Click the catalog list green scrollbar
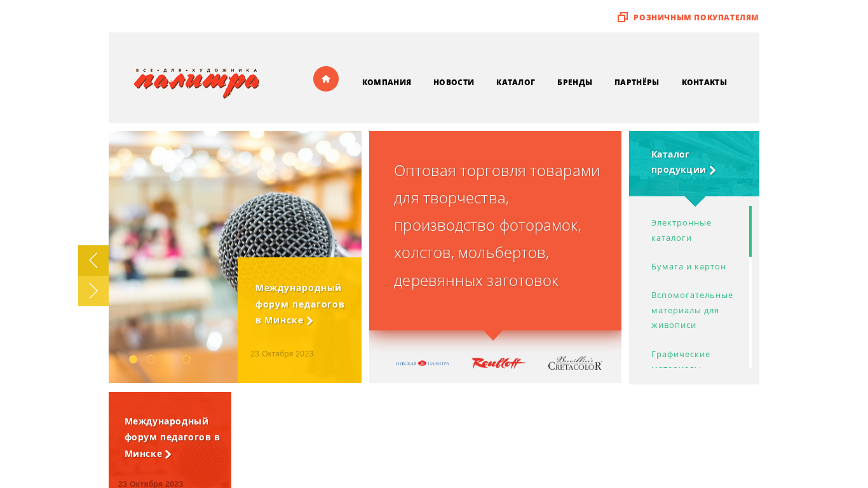This screenshot has height=488, width=868. [x=750, y=231]
